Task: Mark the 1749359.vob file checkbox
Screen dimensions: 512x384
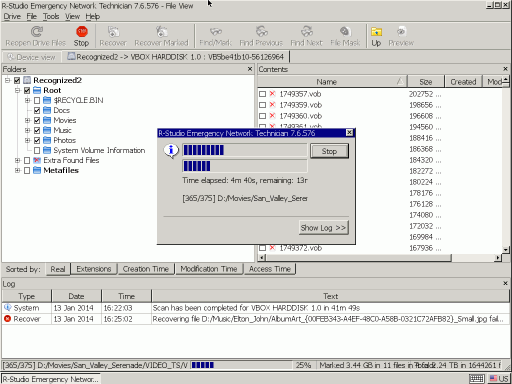Action: (262, 105)
